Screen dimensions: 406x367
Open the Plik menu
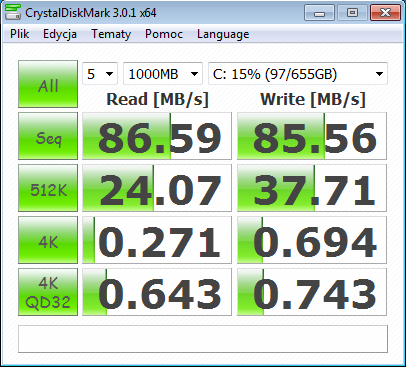tap(19, 34)
